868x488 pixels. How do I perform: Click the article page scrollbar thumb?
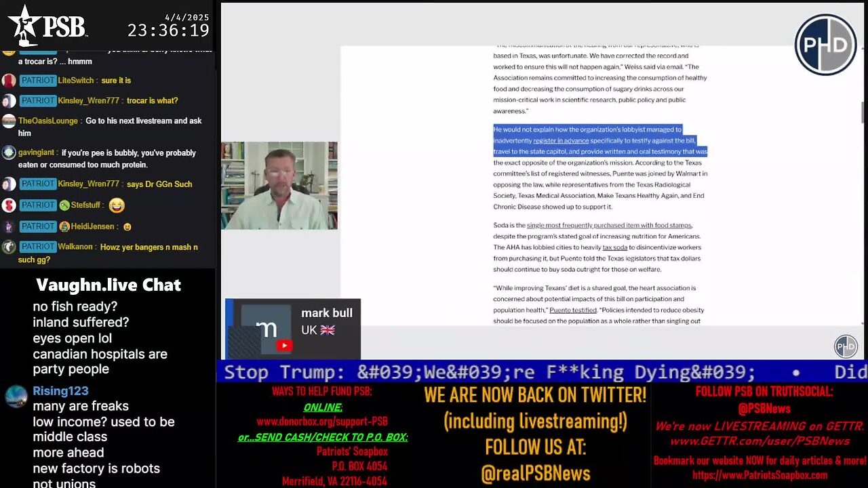863,113
